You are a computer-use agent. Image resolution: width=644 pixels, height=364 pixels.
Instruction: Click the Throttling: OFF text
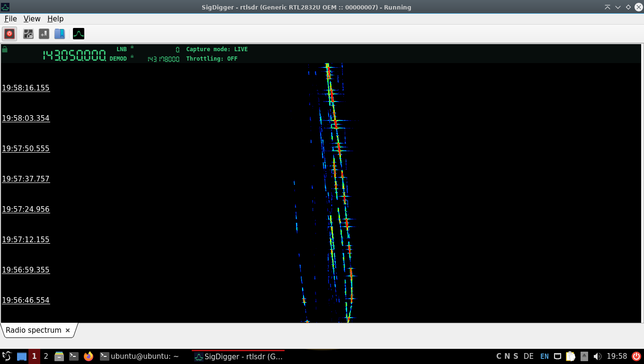[212, 59]
